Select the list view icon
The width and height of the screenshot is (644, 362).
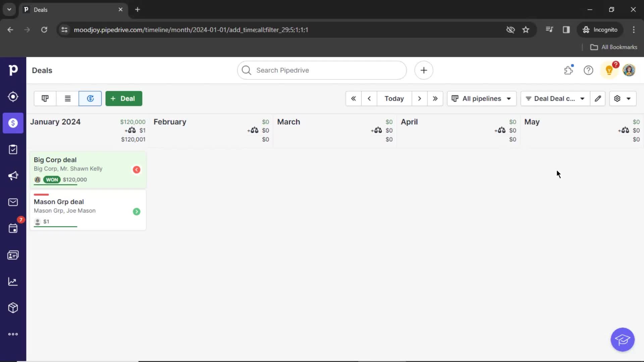[x=67, y=98]
